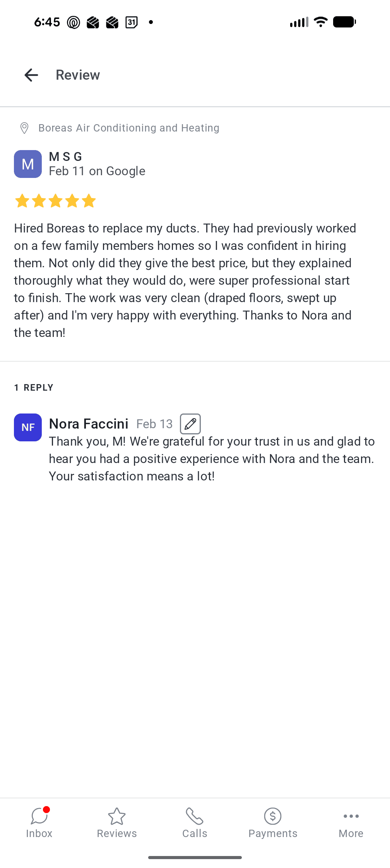Tap the calendar icon in status bar

pyautogui.click(x=132, y=22)
